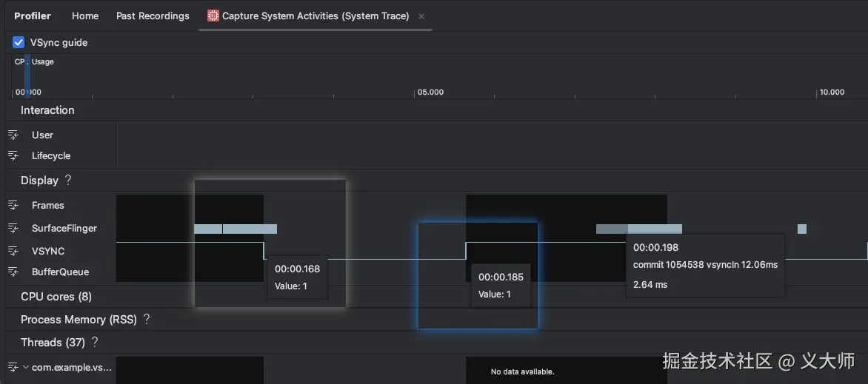Collapse the Interaction section header

click(47, 110)
